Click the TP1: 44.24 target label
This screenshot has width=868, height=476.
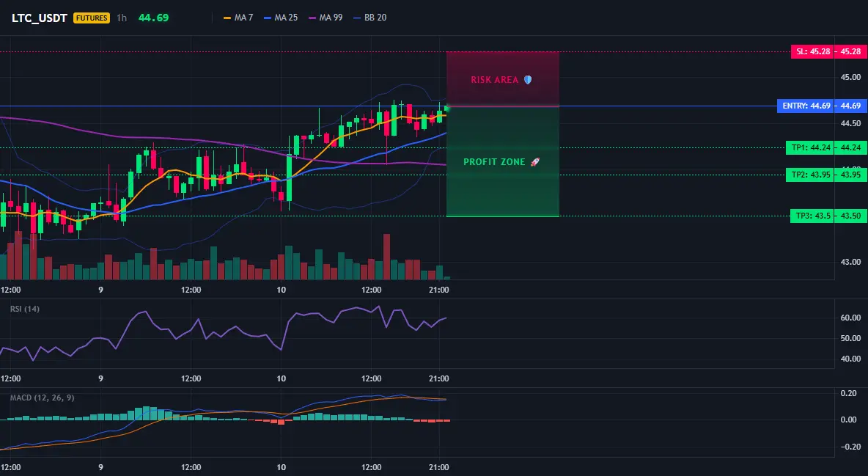click(810, 147)
